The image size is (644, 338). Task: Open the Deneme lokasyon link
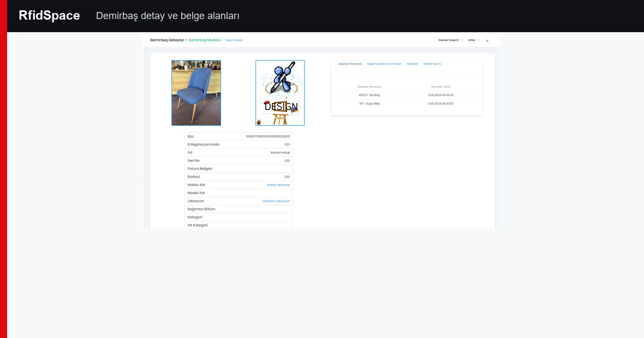pyautogui.click(x=276, y=201)
